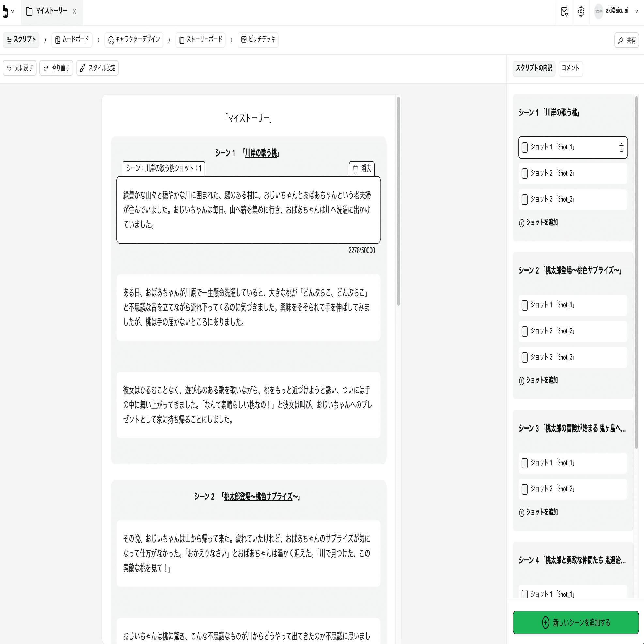Switch to the コメント tab
This screenshot has width=644, height=644.
570,68
